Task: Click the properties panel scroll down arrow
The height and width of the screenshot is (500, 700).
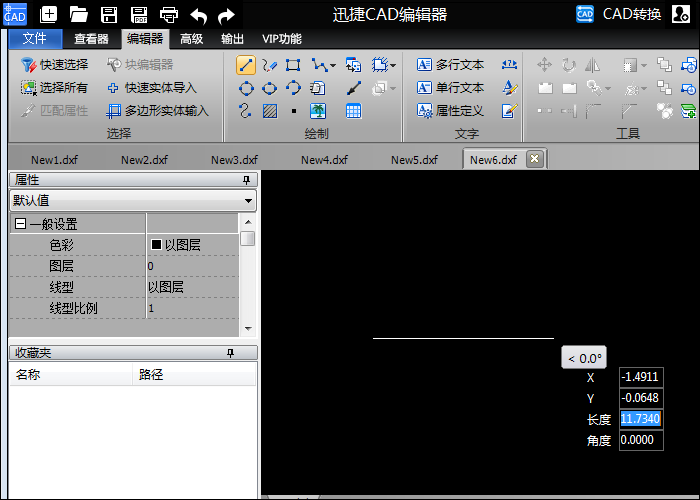Action: [x=248, y=329]
